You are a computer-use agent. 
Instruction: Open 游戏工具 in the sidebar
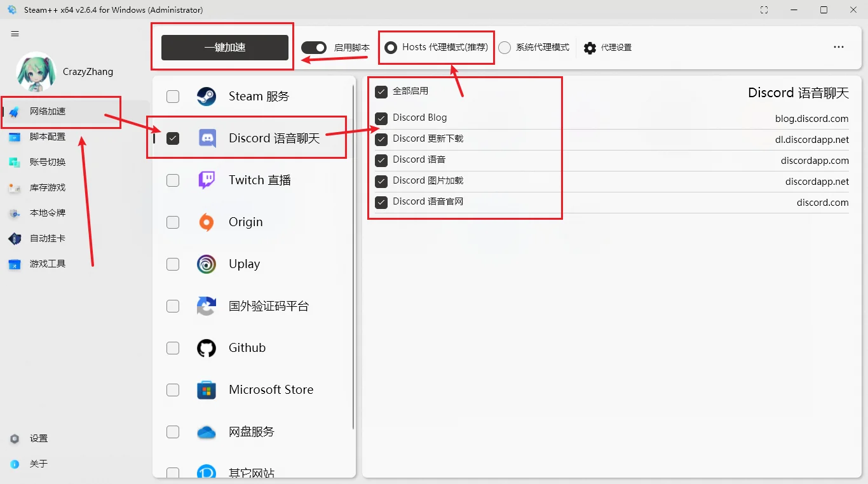point(75,264)
